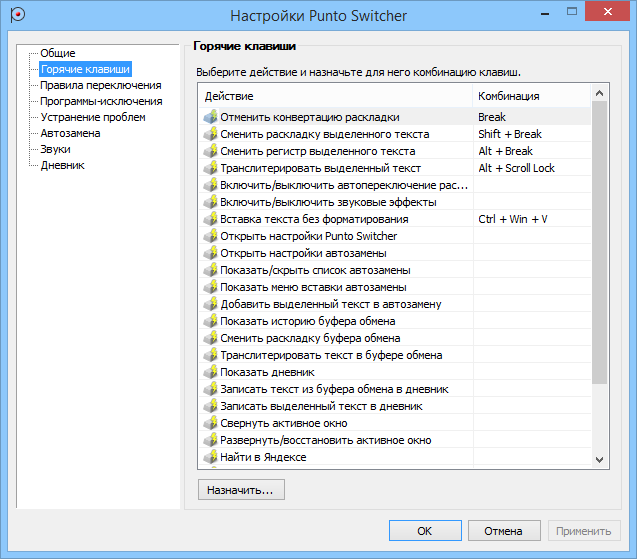This screenshot has height=559, width=637.
Task: Select row 'Транслитерировать выделенный текст'
Action: (394, 168)
